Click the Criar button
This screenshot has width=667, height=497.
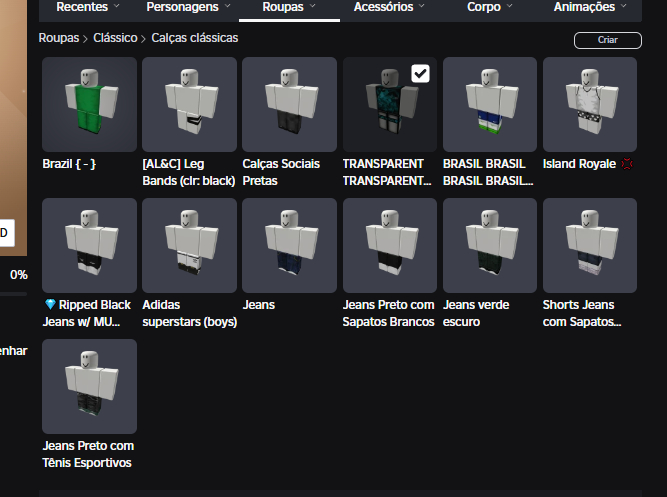607,40
